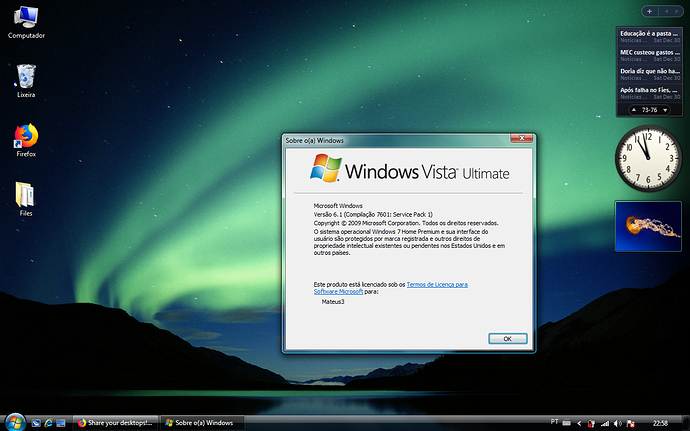This screenshot has width=690, height=431.
Task: Activate Sobre o(a) Windows taskbar button
Action: [x=202, y=423]
